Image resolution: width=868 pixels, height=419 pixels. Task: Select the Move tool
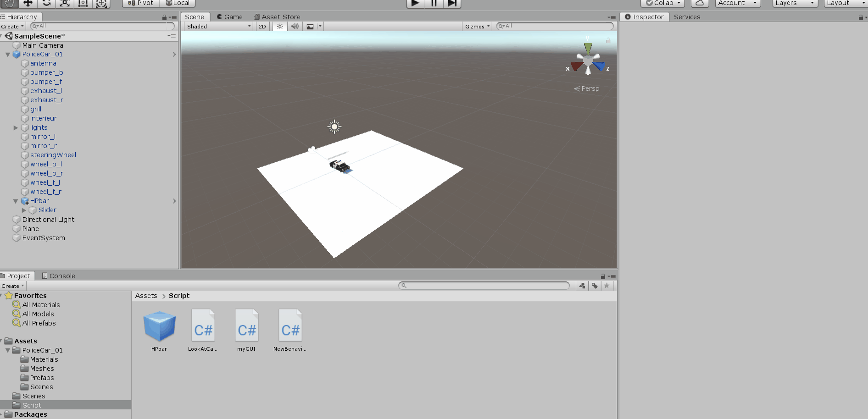pos(28,3)
